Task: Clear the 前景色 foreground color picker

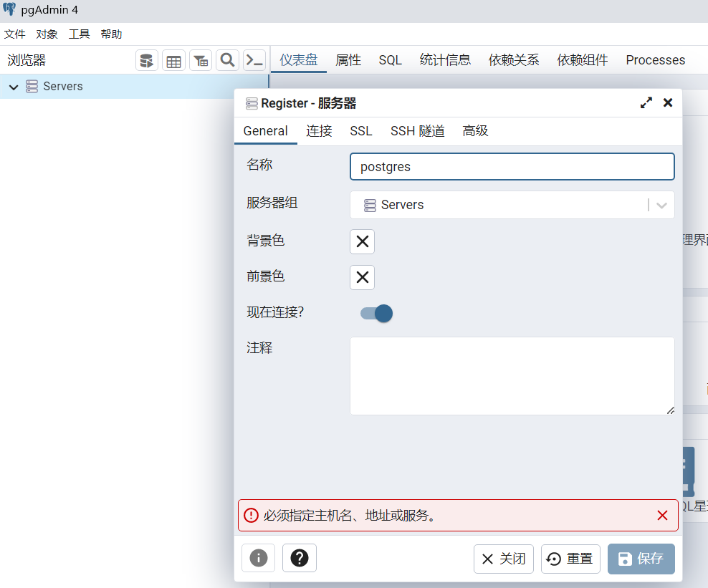Action: (362, 277)
